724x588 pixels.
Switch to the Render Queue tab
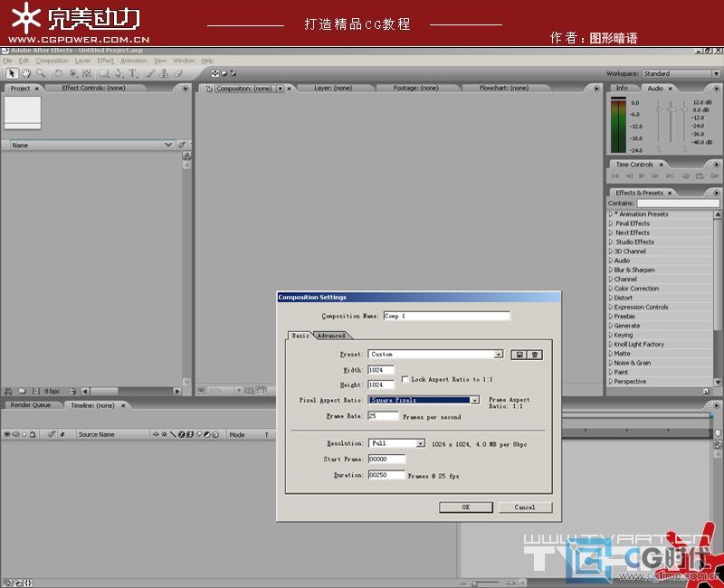pos(31,405)
